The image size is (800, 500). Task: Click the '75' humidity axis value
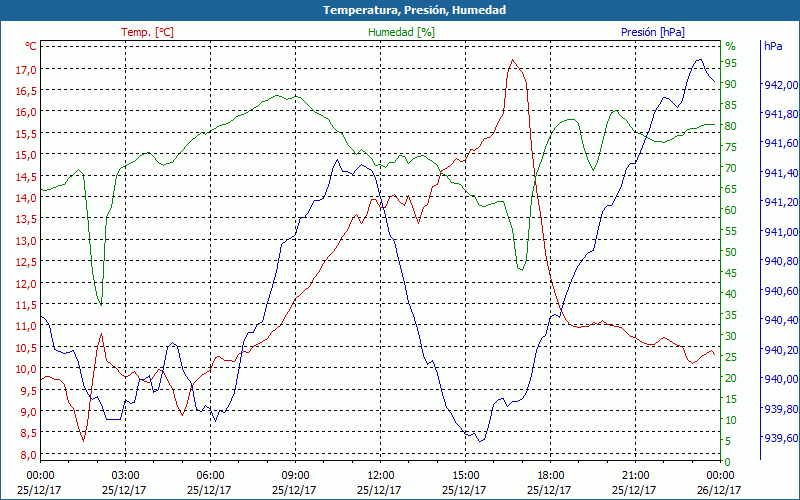pos(731,147)
